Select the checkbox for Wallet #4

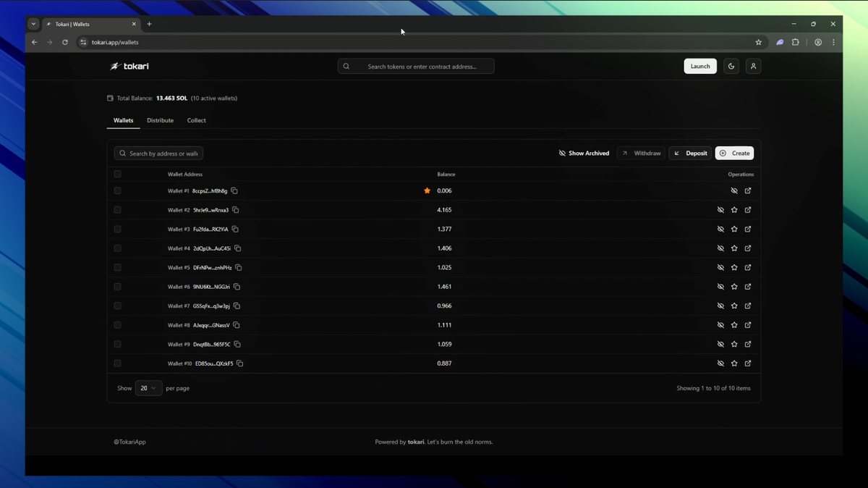117,248
